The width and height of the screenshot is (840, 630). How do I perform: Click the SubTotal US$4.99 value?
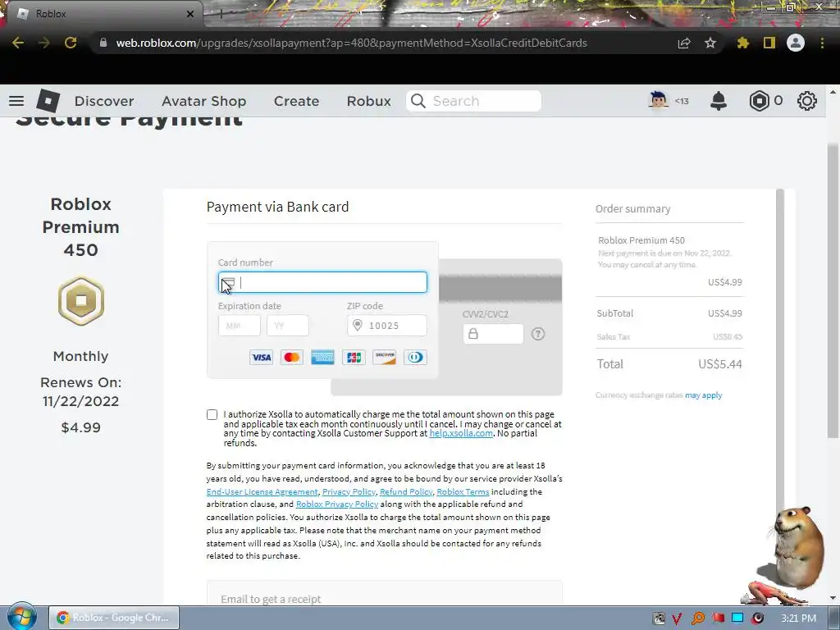725,313
